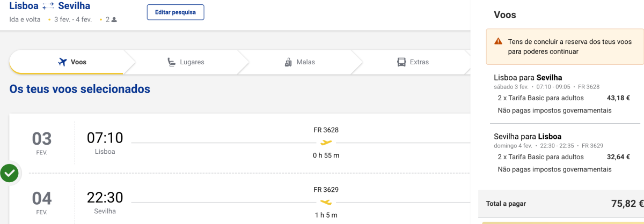Select the Lisboa para Sevilha summary heading
The image size is (644, 224).
(528, 78)
